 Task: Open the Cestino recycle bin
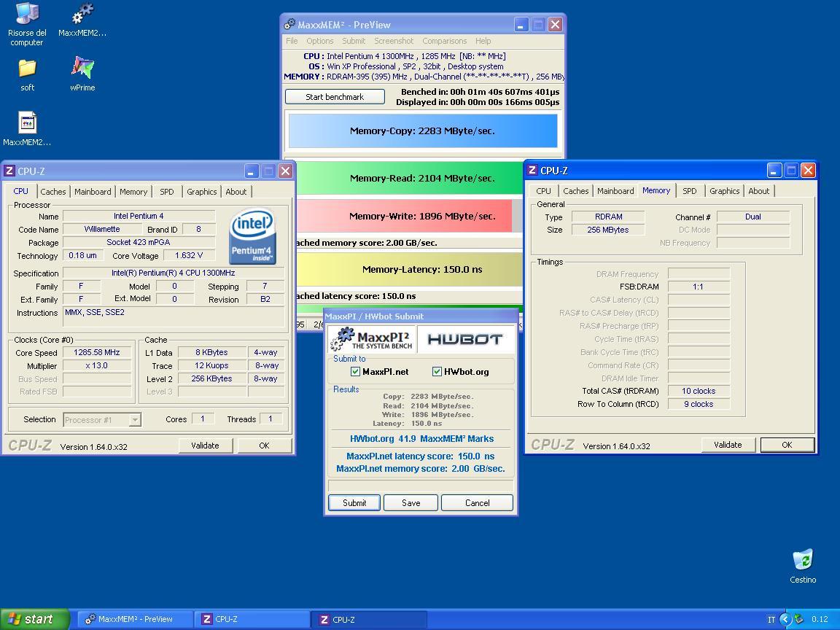(x=803, y=566)
